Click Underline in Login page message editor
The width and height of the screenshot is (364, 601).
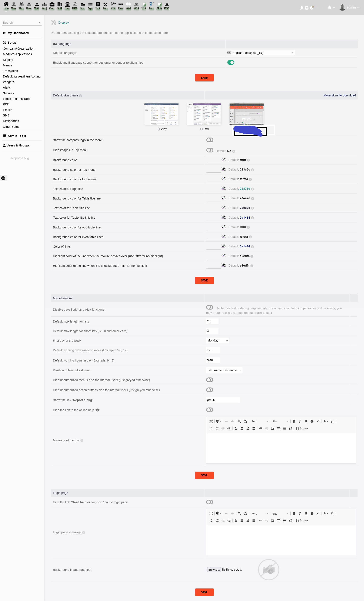pyautogui.click(x=306, y=514)
